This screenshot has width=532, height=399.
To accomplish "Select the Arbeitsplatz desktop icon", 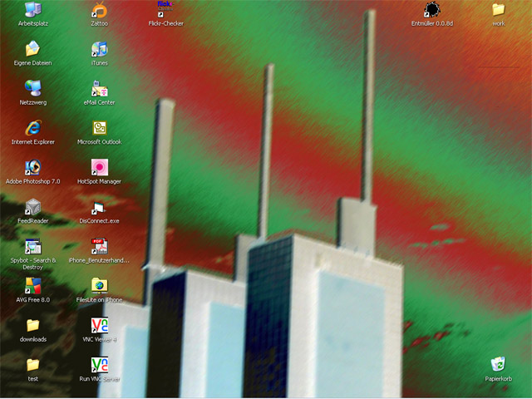I will [33, 11].
